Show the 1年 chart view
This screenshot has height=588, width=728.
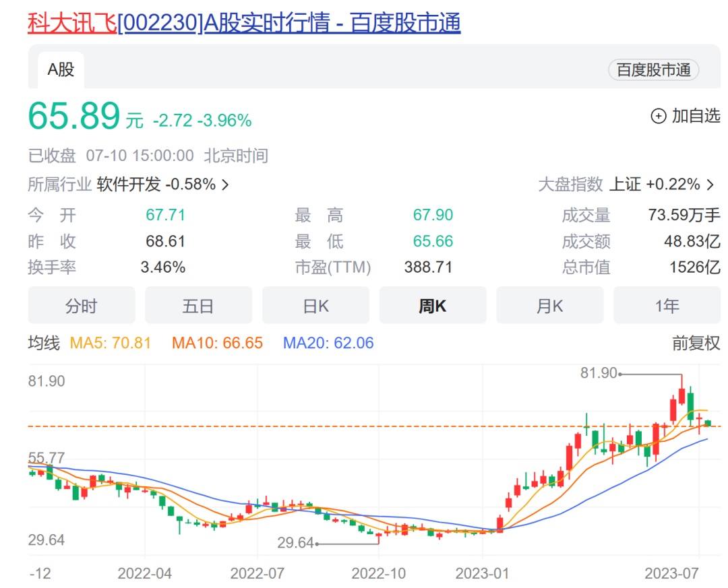pos(667,306)
